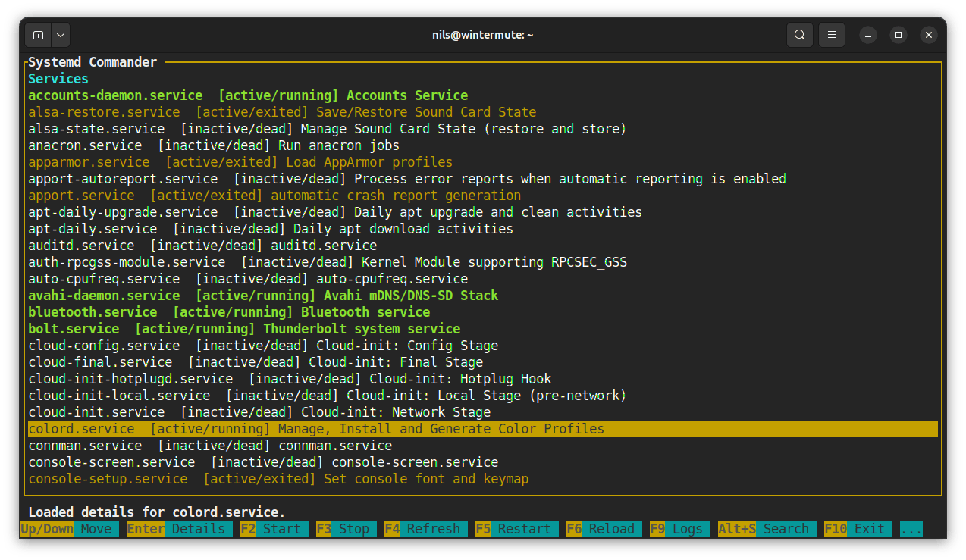
Task: Select the apport-autoreport.service row
Action: (483, 179)
